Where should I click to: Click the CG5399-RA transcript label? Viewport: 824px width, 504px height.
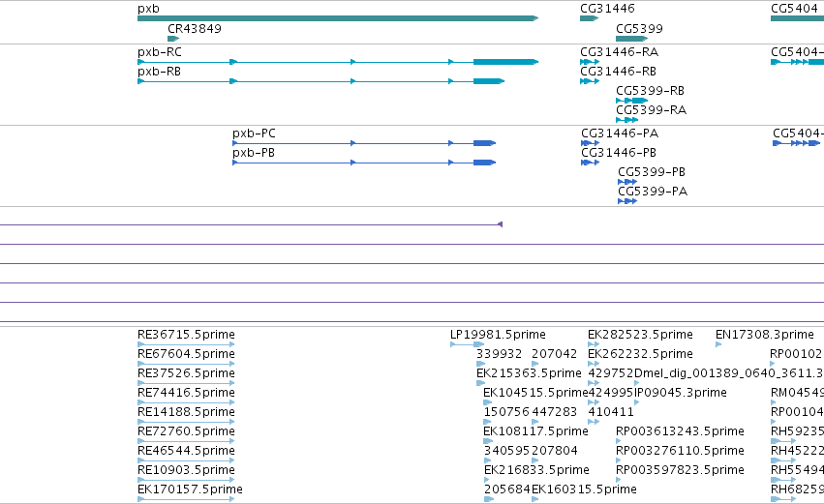[651, 110]
